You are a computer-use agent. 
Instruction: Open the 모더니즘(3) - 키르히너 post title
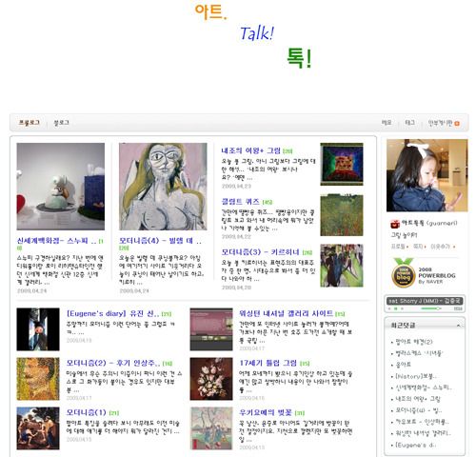coord(260,252)
